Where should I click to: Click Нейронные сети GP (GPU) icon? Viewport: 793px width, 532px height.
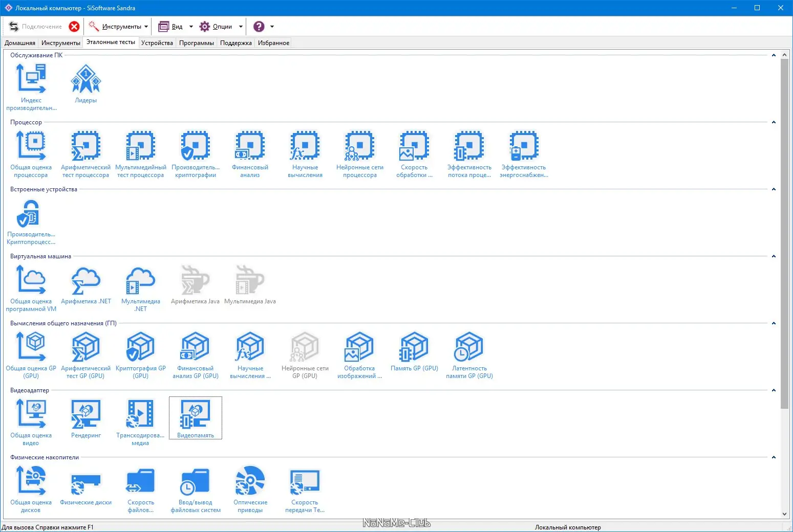(305, 355)
